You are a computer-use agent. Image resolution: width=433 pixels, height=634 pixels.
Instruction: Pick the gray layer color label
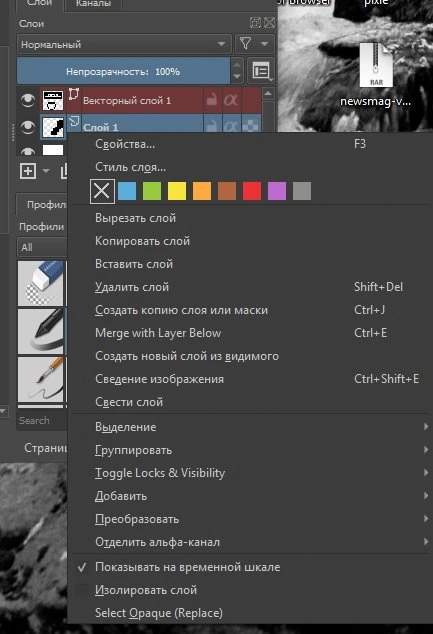pyautogui.click(x=302, y=191)
